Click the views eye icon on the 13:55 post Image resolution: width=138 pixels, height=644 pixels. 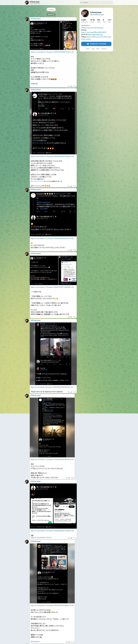click(71, 86)
